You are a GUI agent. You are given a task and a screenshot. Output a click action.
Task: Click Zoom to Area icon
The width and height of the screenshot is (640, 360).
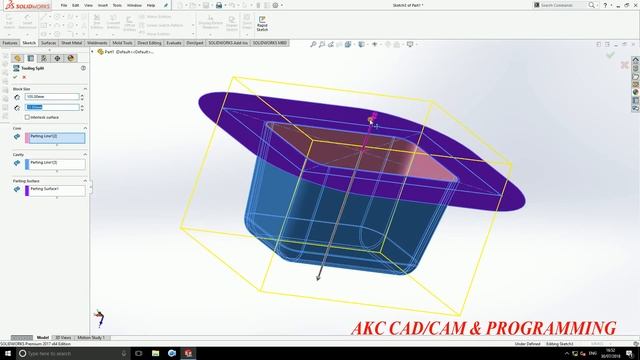click(322, 44)
